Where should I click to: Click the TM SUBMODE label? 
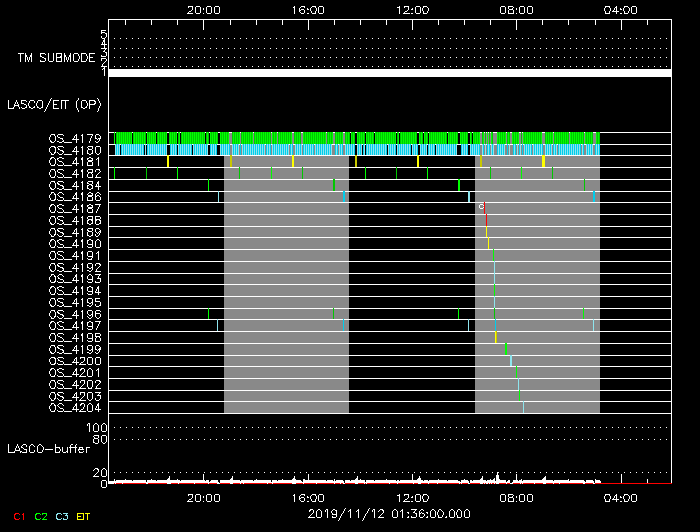[x=54, y=58]
